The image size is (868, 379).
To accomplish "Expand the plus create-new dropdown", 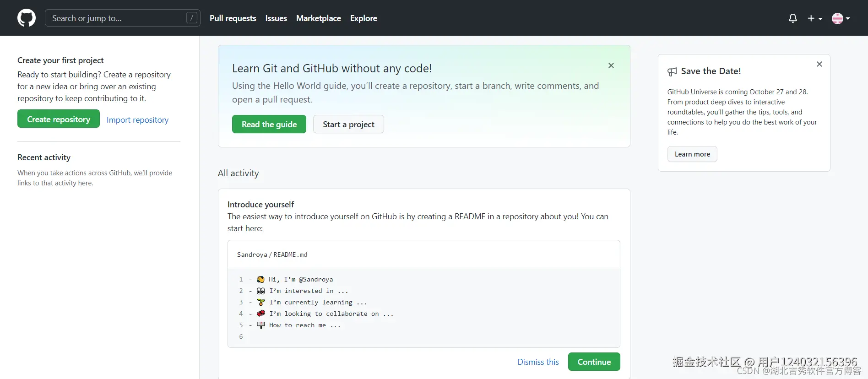I will (815, 18).
